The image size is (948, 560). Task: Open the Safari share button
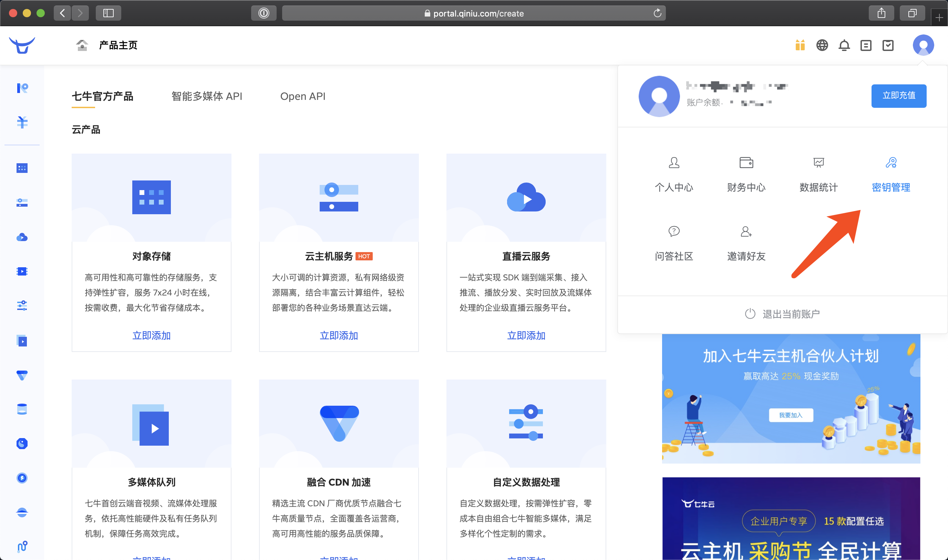pos(881,13)
